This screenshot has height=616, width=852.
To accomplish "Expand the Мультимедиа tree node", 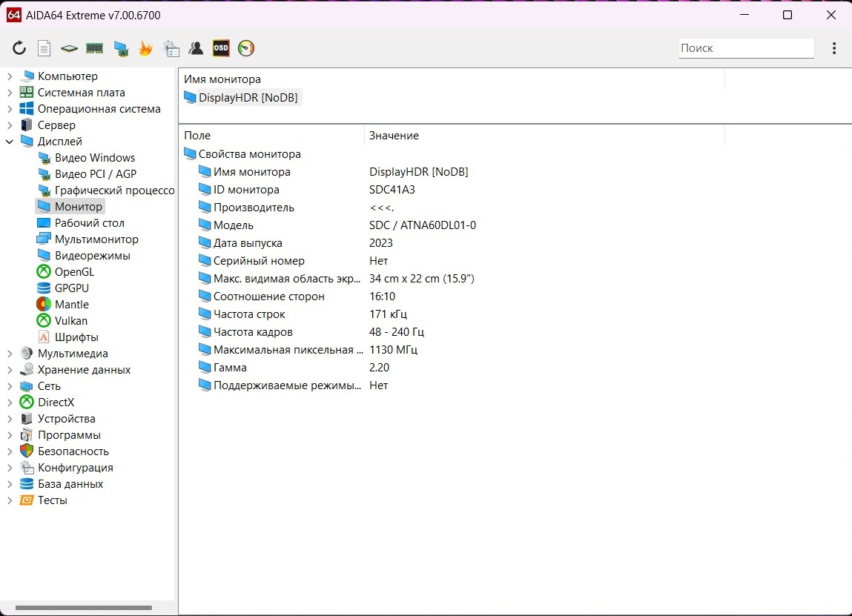I will click(10, 354).
